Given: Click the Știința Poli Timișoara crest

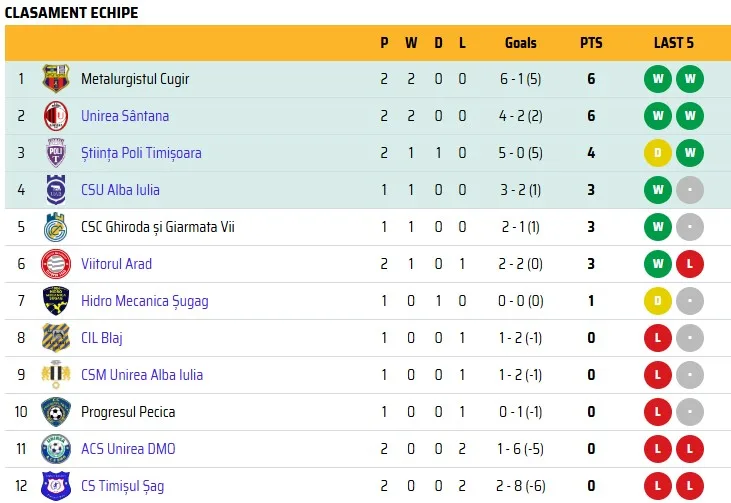Looking at the screenshot, I should pos(56,152).
